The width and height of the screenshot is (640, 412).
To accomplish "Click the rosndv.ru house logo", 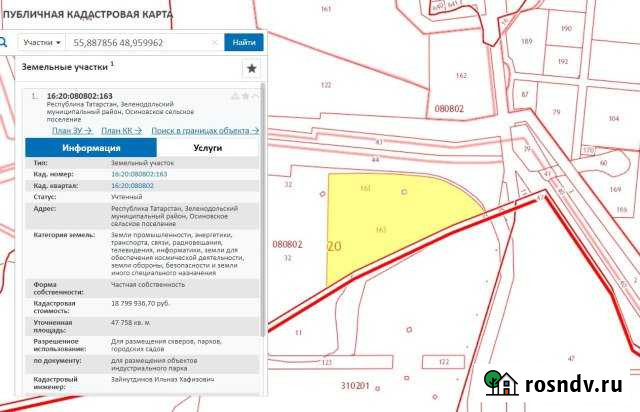I will [500, 385].
